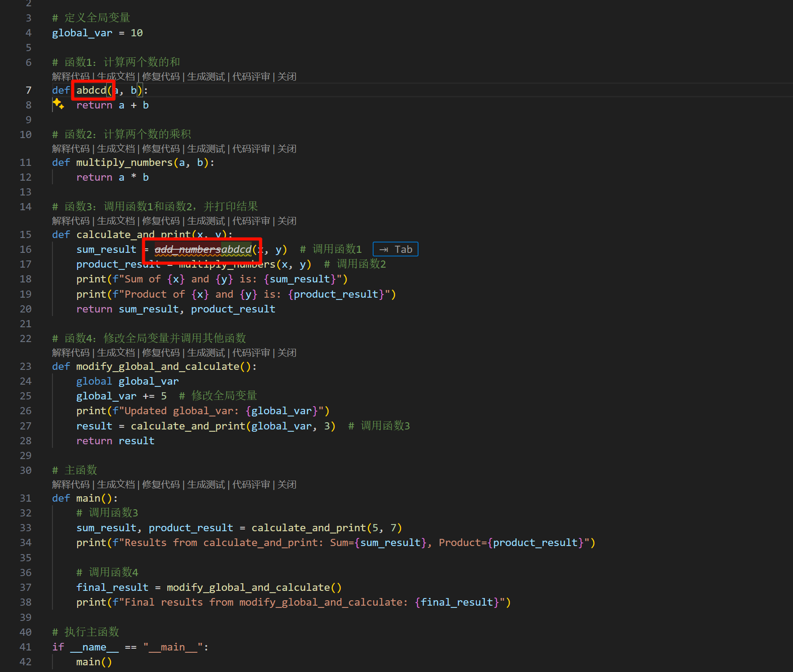This screenshot has height=672, width=793.
Task: Run 代码评审 above the main function
Action: 251,485
